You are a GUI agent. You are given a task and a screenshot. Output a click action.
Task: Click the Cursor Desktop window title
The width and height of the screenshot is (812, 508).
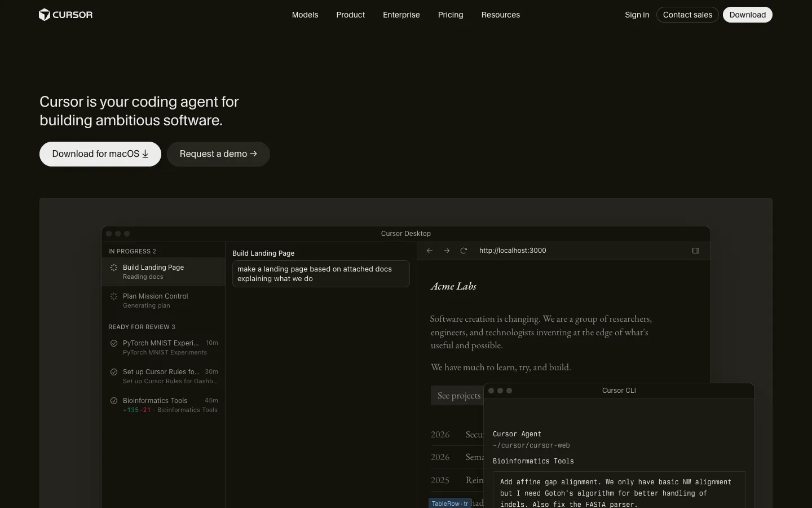(x=406, y=234)
